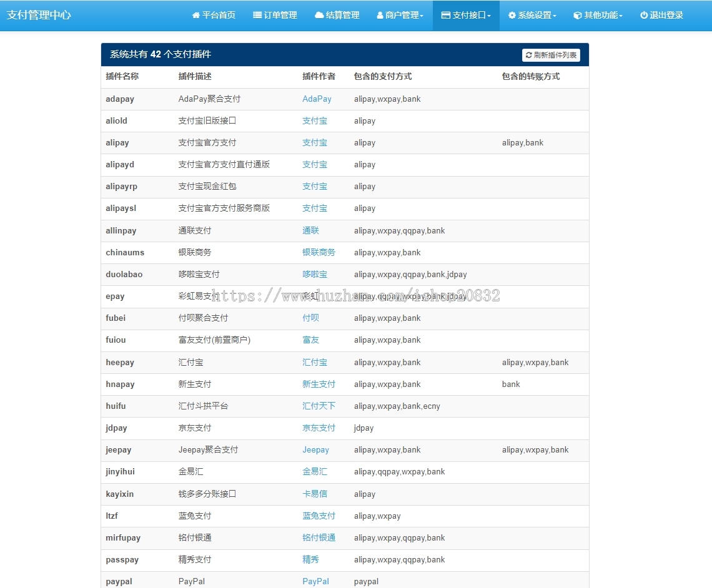Open the 蓝兔支付 author link
This screenshot has height=588, width=712.
(x=319, y=516)
